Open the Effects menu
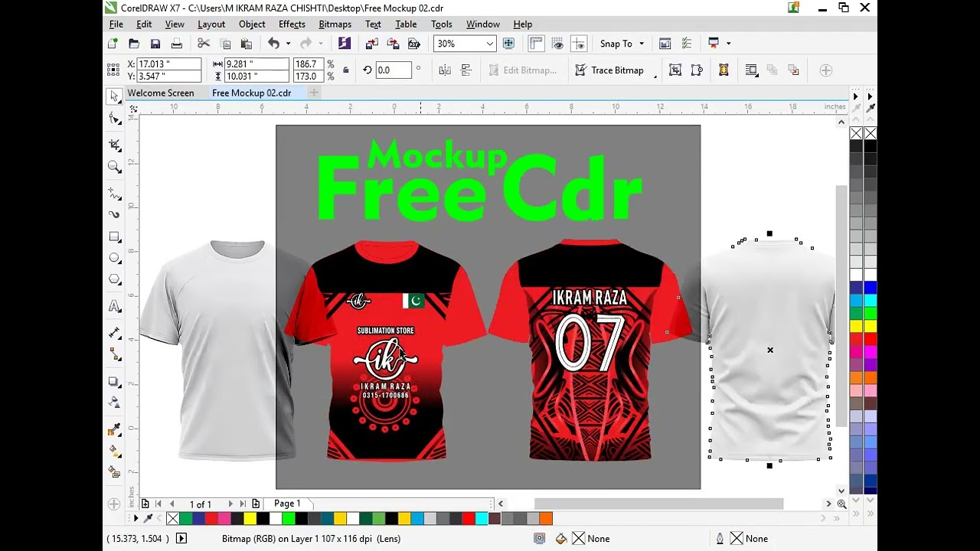Viewport: 980px width, 551px height. 292,24
